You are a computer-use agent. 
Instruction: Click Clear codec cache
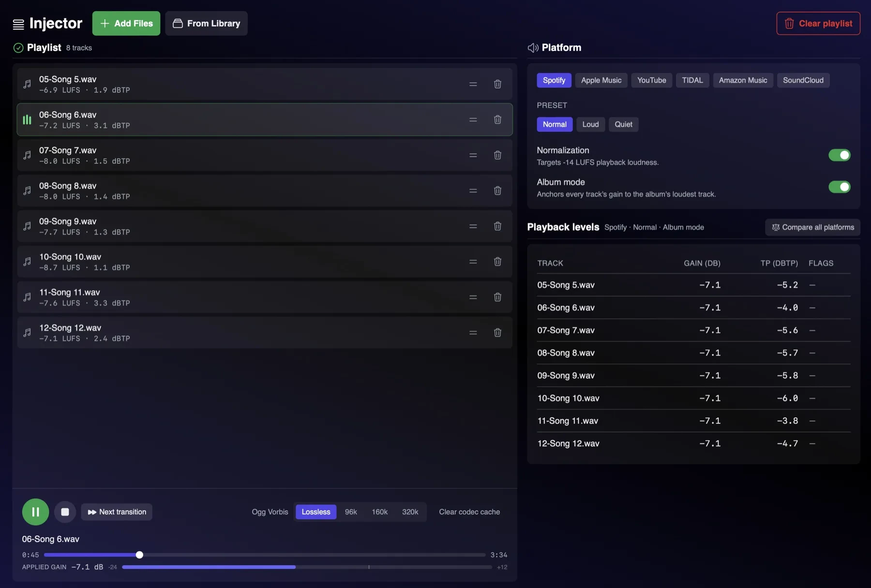pos(469,512)
